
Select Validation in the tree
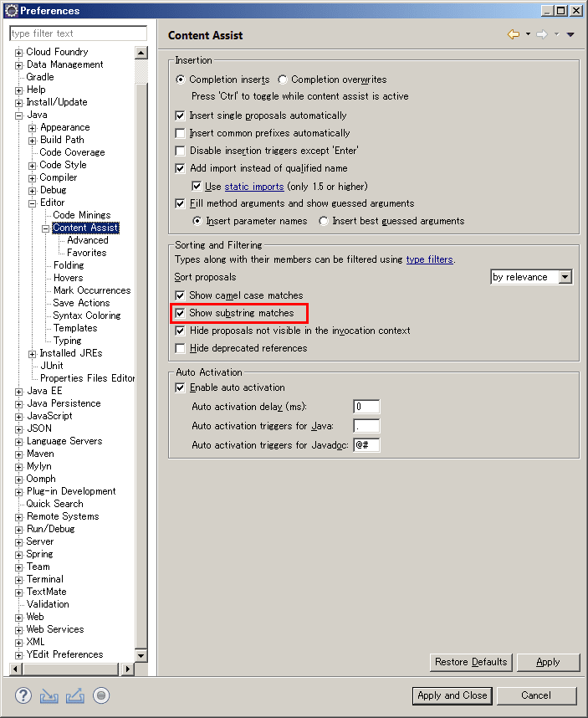click(x=48, y=604)
